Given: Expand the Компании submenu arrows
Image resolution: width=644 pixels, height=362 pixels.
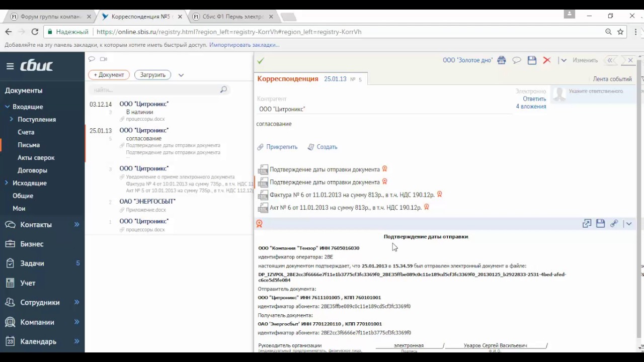Looking at the screenshot, I should pyautogui.click(x=77, y=321).
